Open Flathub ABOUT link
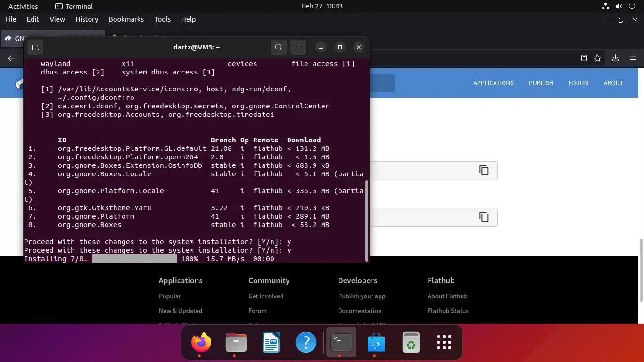The image size is (644, 362). [x=613, y=83]
